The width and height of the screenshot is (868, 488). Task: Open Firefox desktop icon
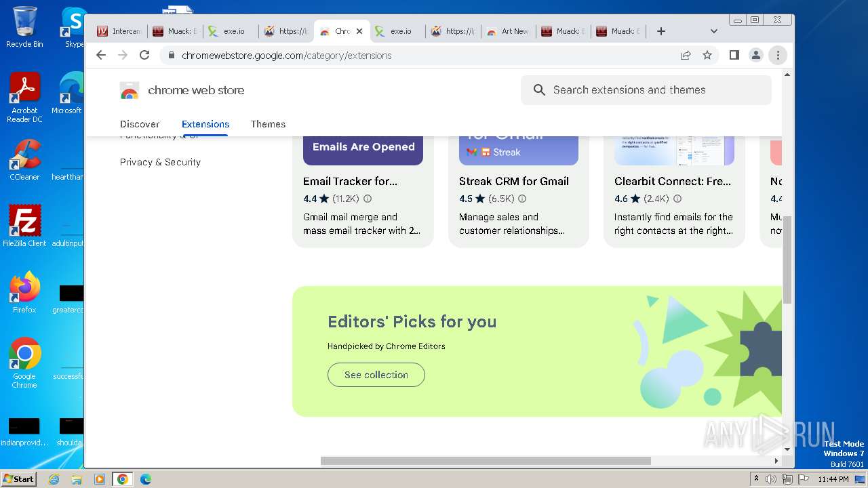24,293
